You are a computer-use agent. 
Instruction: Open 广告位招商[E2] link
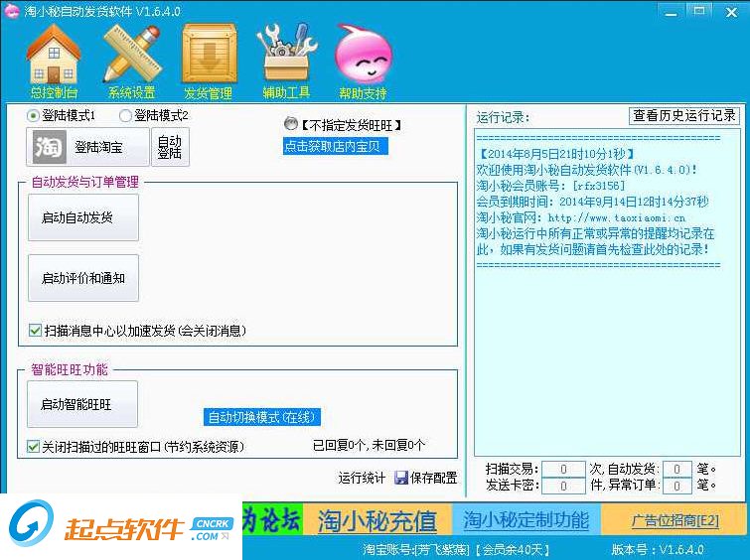tap(675, 520)
